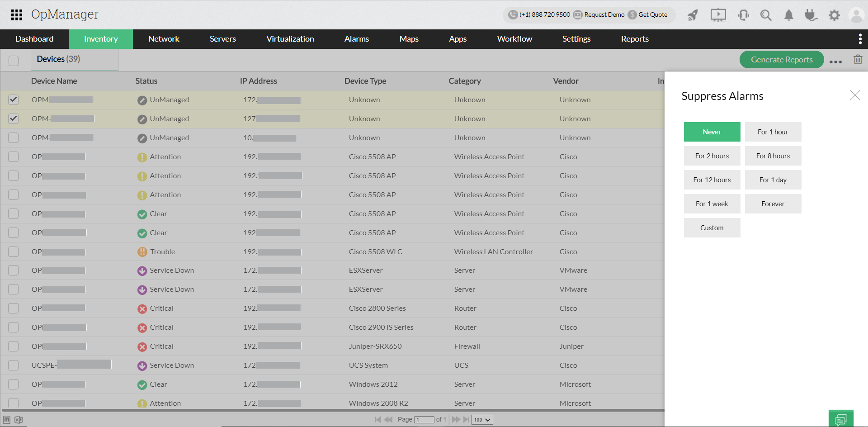The image size is (868, 427).
Task: Go to the previous page arrow
Action: [388, 420]
